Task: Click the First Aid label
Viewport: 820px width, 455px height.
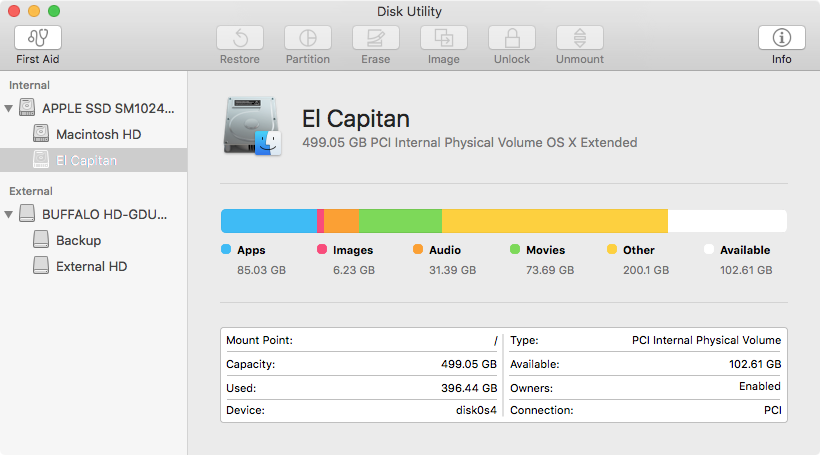Action: pos(38,59)
